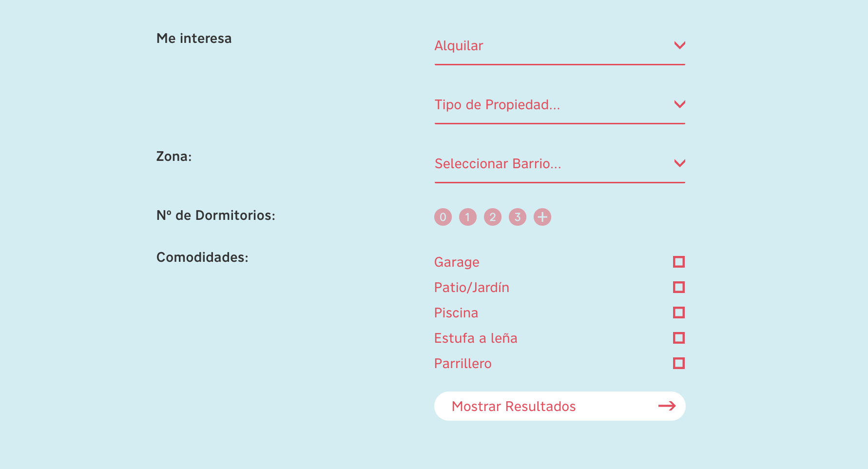This screenshot has width=868, height=469.
Task: Tick the Piscina checkbox
Action: coord(678,313)
